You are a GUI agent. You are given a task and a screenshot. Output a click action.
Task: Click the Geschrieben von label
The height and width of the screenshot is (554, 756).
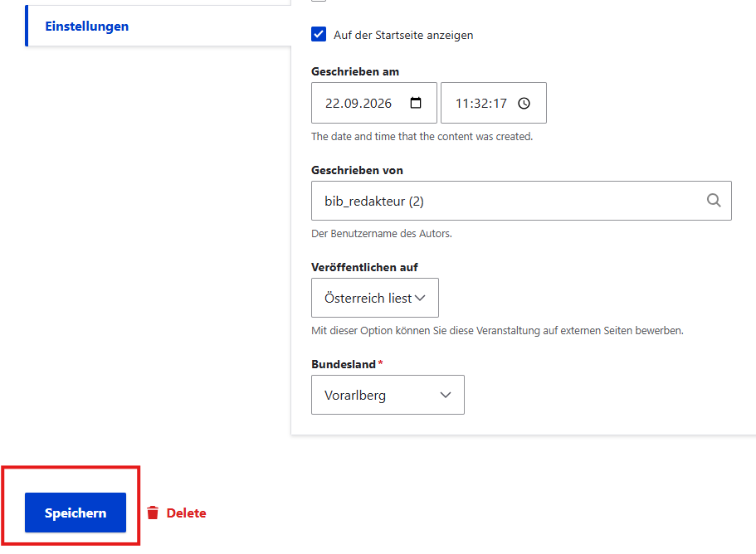tap(358, 170)
